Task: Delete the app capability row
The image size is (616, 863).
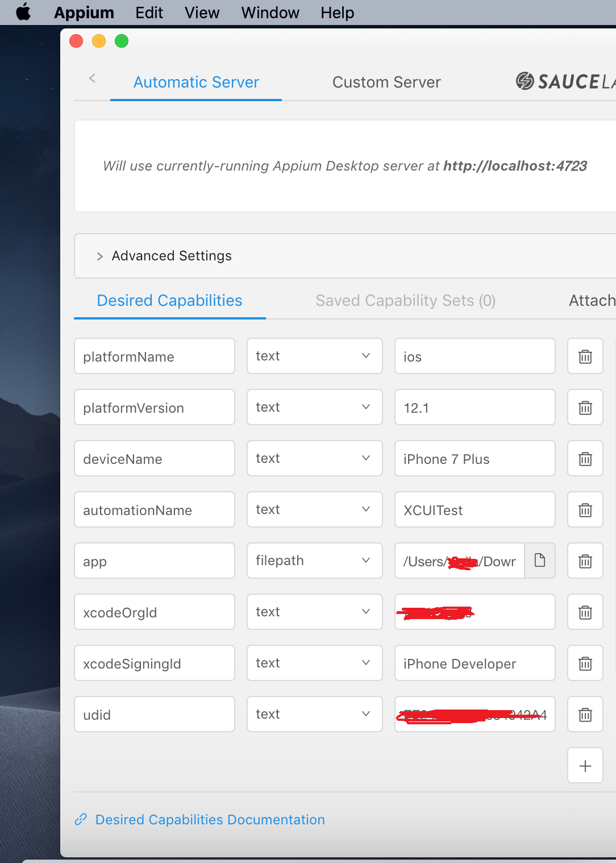Action: pos(585,561)
